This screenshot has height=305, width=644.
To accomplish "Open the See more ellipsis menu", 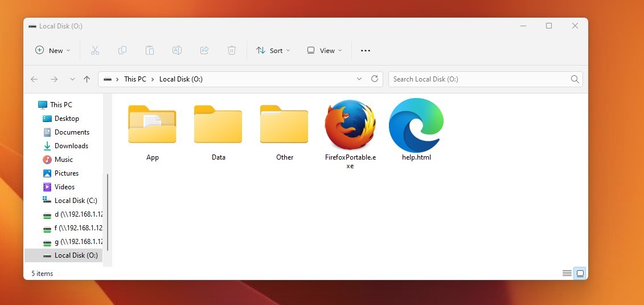I will [366, 51].
